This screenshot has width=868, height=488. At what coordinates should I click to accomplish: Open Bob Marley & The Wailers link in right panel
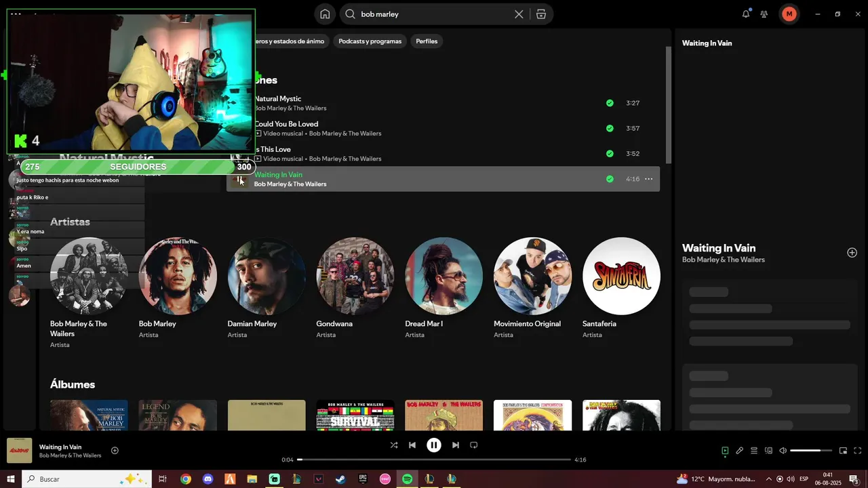[x=724, y=260]
